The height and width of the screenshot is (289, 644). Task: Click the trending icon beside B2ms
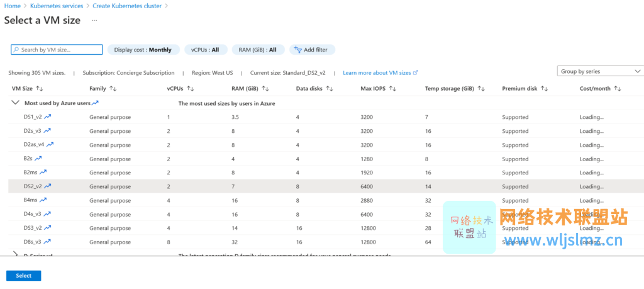point(43,172)
